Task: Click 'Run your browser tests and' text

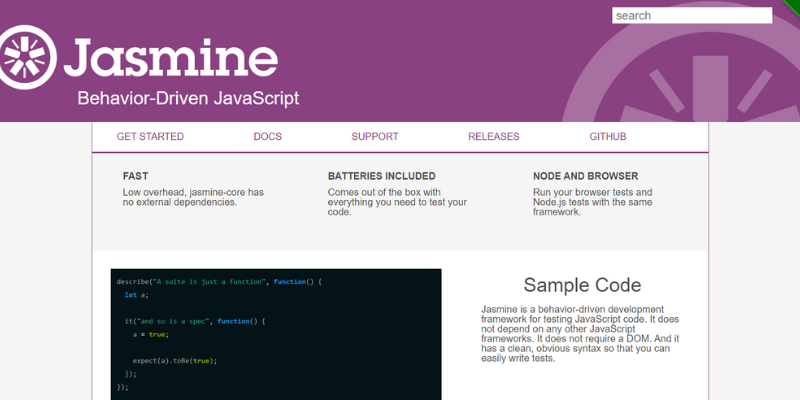Action: point(592,192)
